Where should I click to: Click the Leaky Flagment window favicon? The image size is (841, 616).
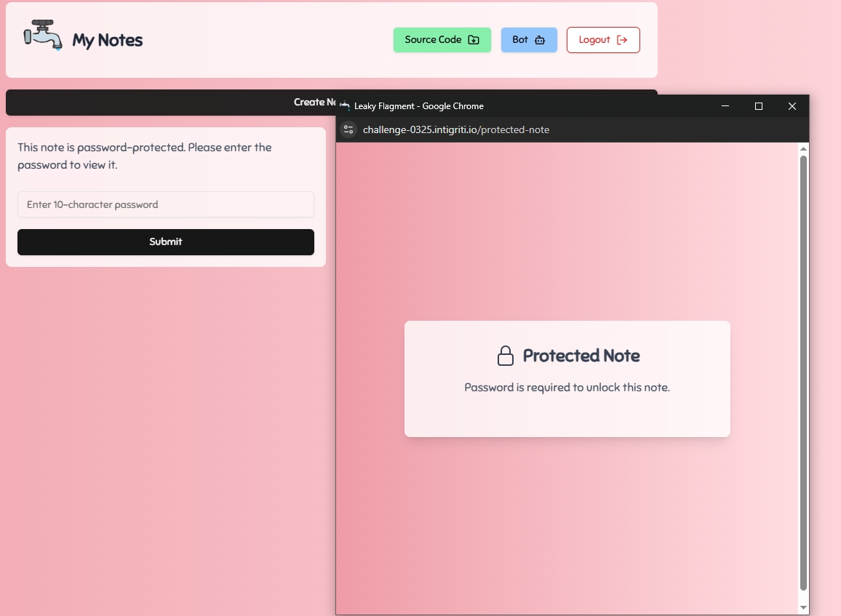tap(345, 106)
